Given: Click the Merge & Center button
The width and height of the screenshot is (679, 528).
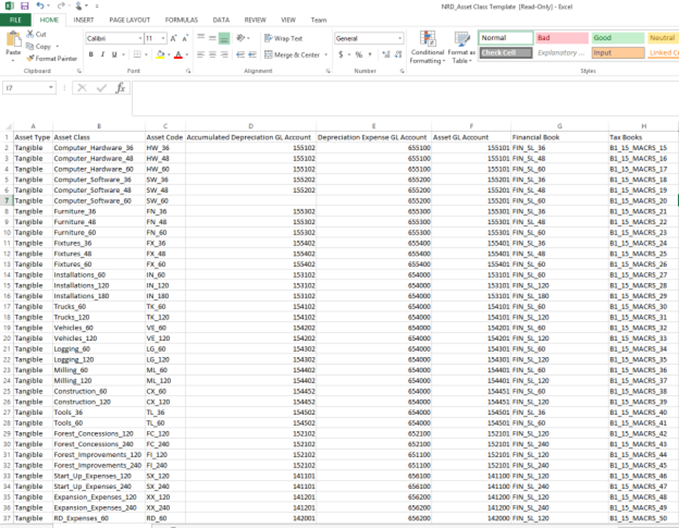Looking at the screenshot, I should [x=292, y=55].
